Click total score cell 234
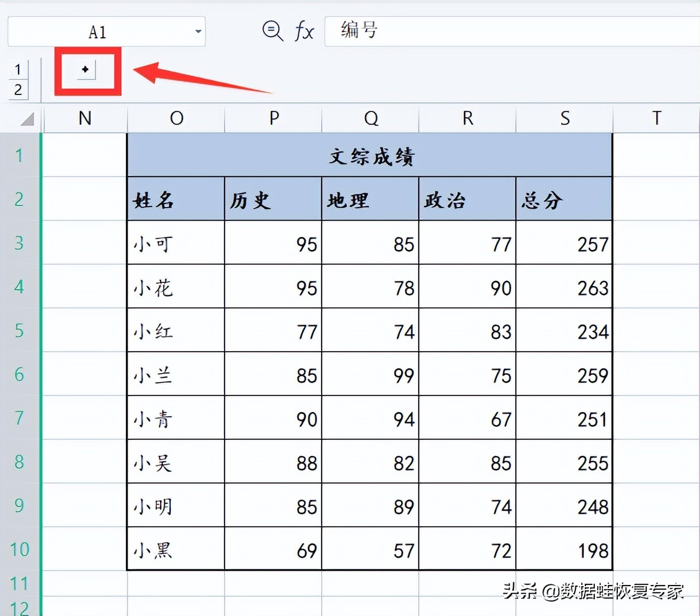700x616 pixels. coord(564,330)
